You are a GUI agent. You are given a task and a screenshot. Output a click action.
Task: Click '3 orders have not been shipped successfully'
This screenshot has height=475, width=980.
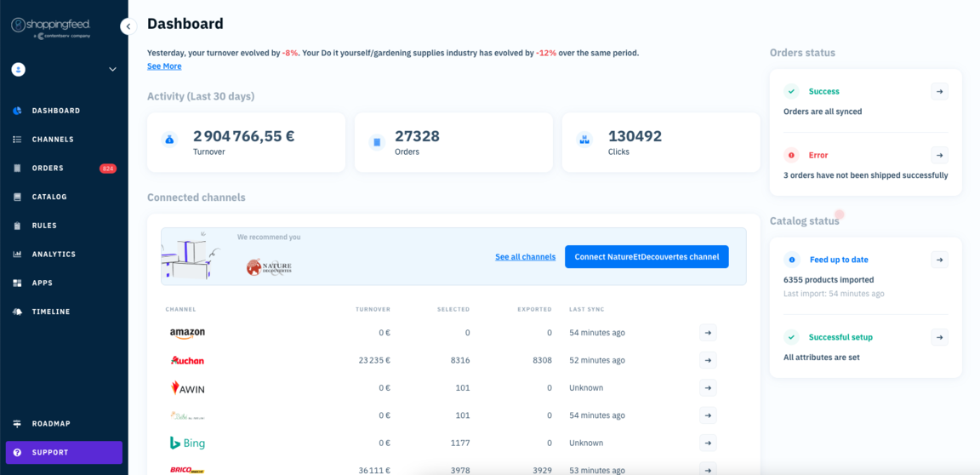[x=866, y=175]
